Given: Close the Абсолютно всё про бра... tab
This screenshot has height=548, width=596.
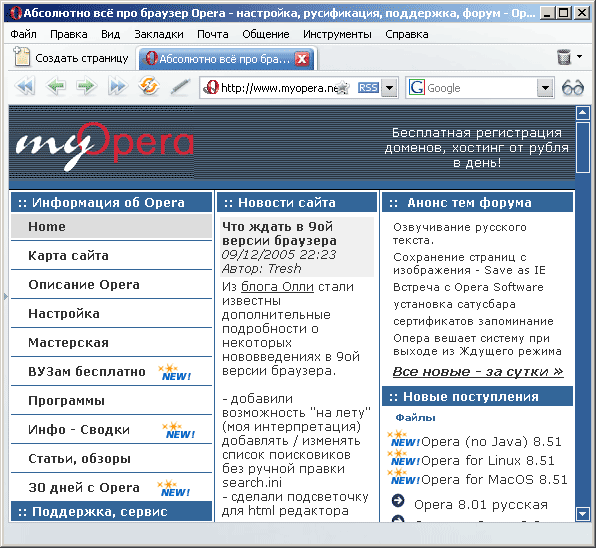Looking at the screenshot, I should pyautogui.click(x=302, y=59).
